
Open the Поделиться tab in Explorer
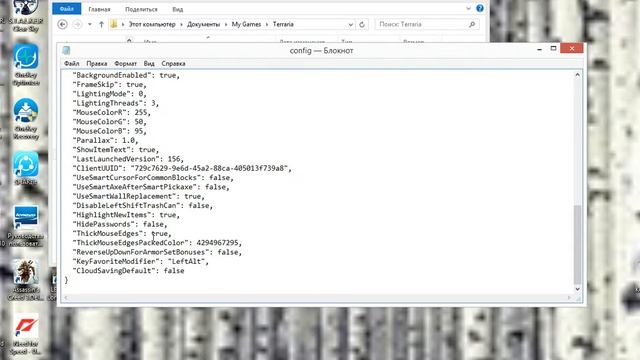pyautogui.click(x=141, y=9)
